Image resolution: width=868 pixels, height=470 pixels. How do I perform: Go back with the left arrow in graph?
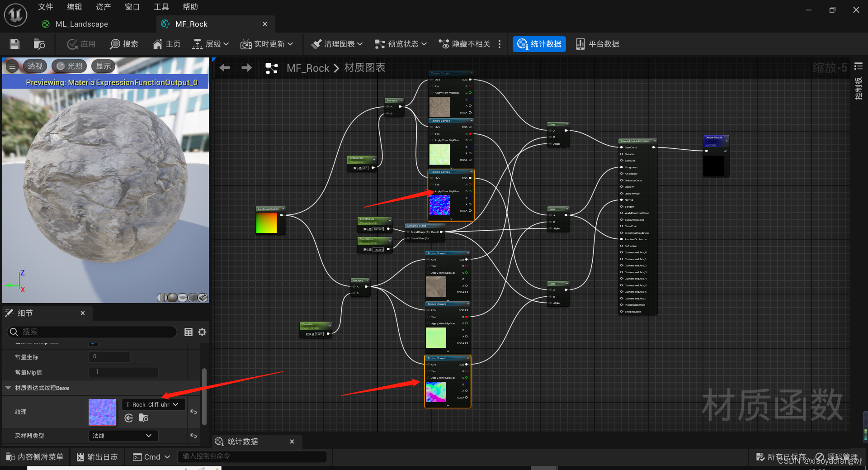225,68
